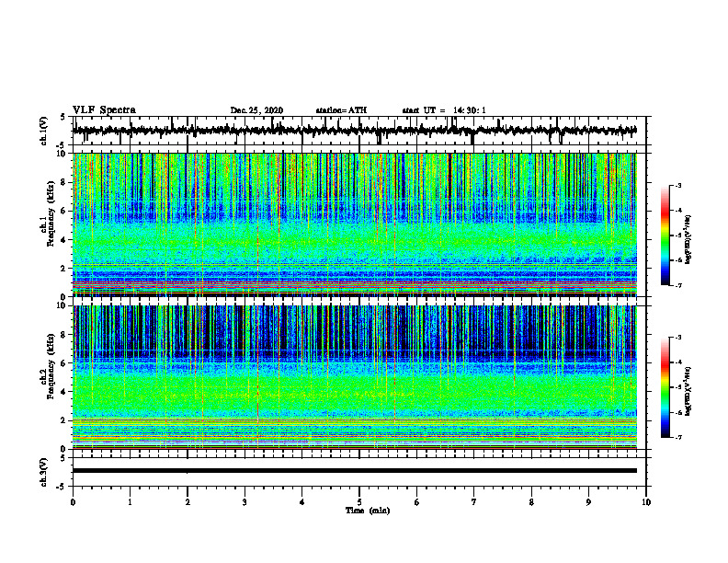Click the time-axis tick label "10"
Image resolution: width=728 pixels, height=563 pixels.
click(646, 502)
